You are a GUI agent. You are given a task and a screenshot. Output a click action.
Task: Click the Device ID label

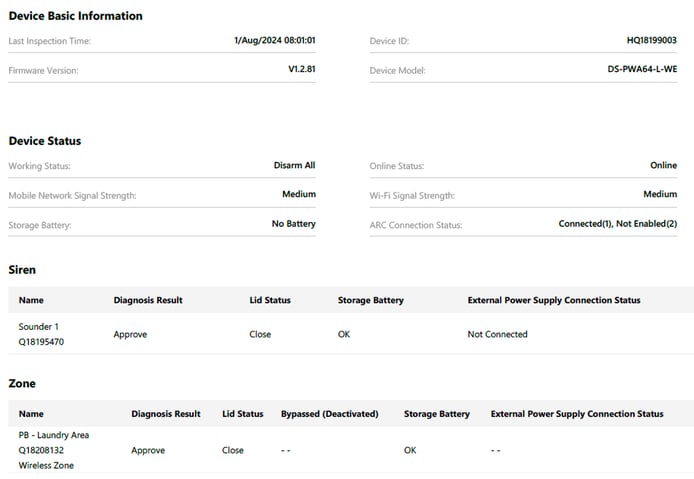[389, 41]
